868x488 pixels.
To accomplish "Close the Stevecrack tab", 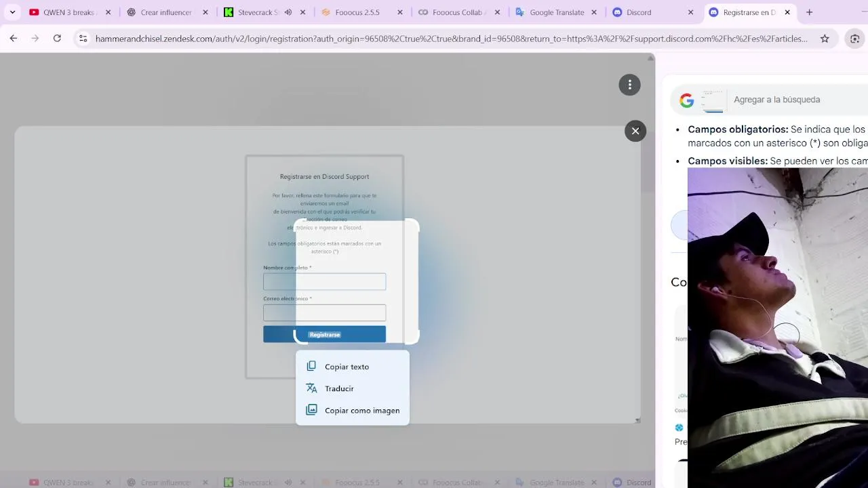I will 303,12.
